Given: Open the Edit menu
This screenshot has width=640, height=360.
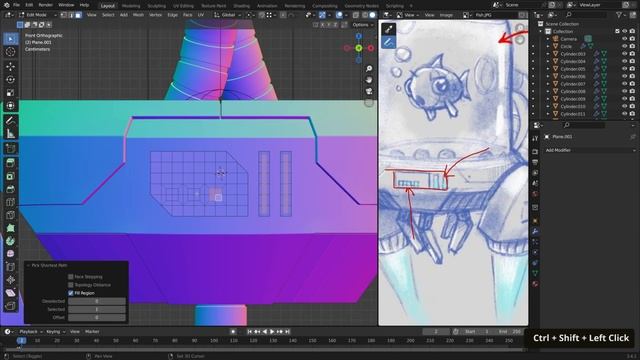Looking at the screenshot, I should (29, 5).
